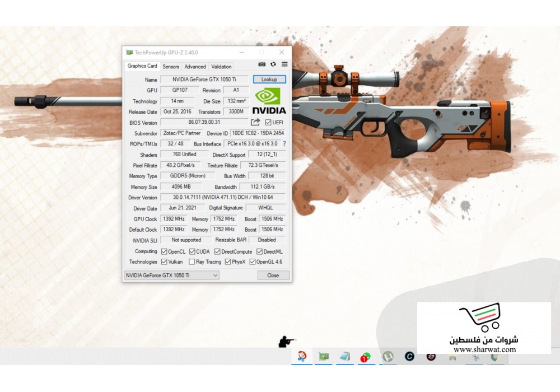Screen dimensions: 560x392
Task: Switch to the Advanced tab
Action: (195, 67)
